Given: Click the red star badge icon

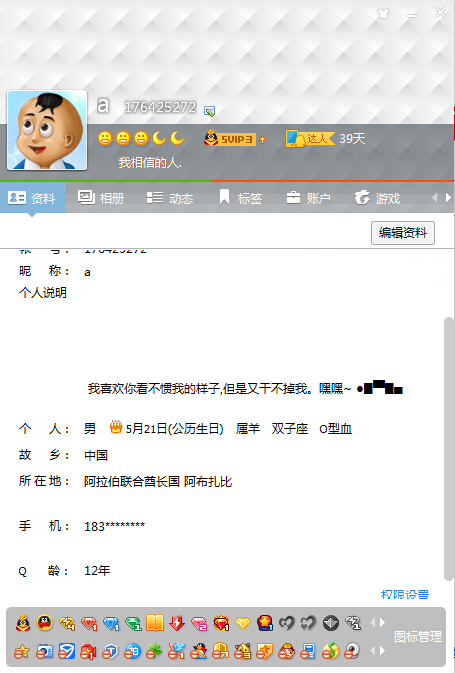Looking at the screenshot, I should tap(265, 623).
